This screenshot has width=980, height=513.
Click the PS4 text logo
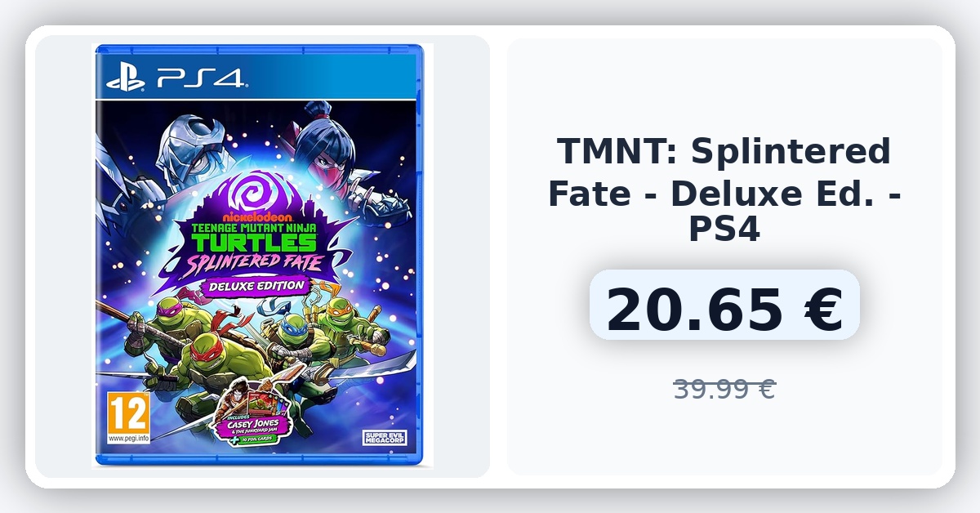tap(199, 78)
